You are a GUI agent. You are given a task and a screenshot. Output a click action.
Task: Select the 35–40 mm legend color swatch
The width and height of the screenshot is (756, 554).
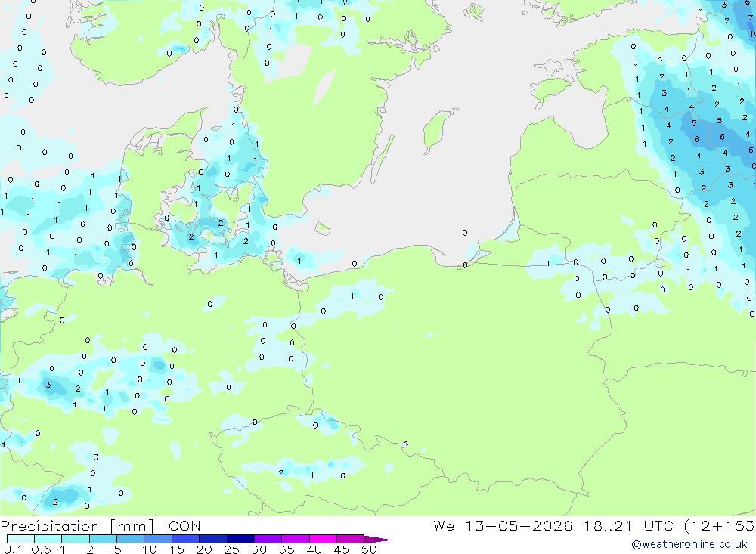pos(296,539)
